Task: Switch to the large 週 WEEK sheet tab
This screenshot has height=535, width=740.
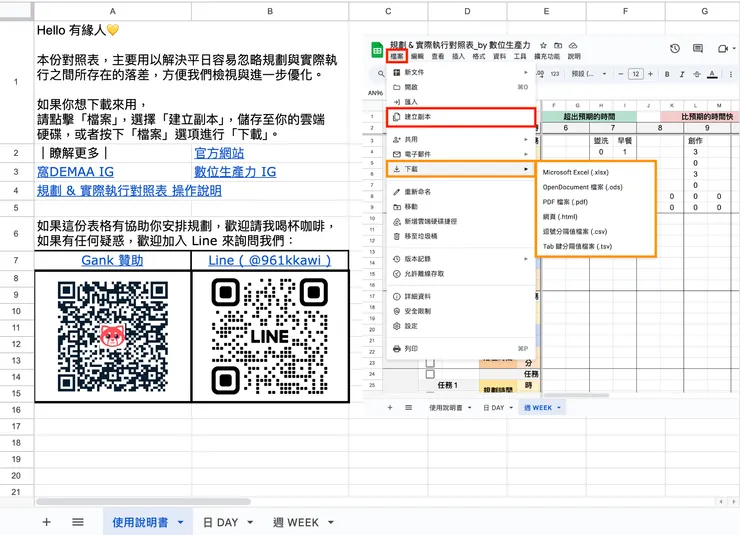Action: click(296, 522)
